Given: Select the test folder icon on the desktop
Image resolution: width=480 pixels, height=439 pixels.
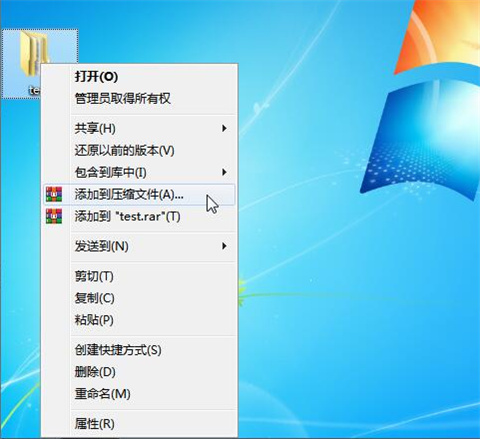Looking at the screenshot, I should pyautogui.click(x=33, y=53).
